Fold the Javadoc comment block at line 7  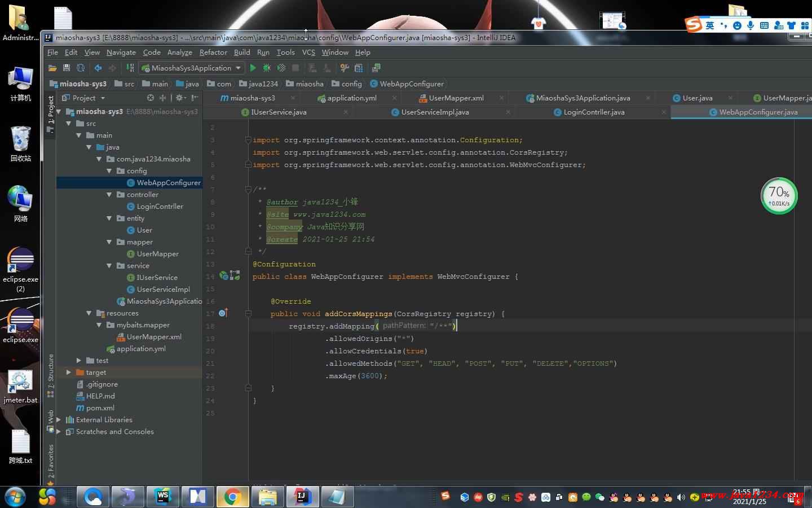click(x=248, y=189)
